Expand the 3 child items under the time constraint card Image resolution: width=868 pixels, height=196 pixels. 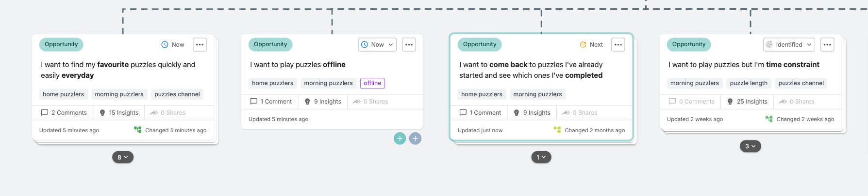[750, 146]
